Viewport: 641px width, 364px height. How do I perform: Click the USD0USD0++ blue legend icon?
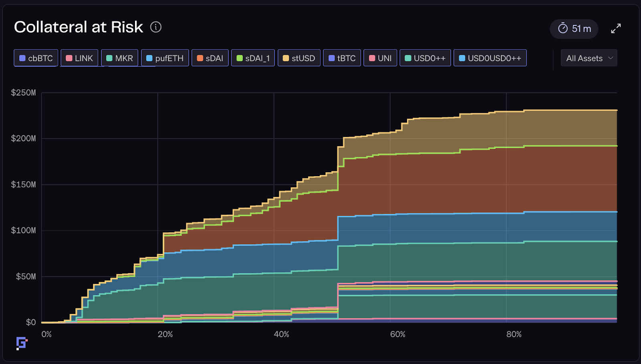(x=462, y=58)
